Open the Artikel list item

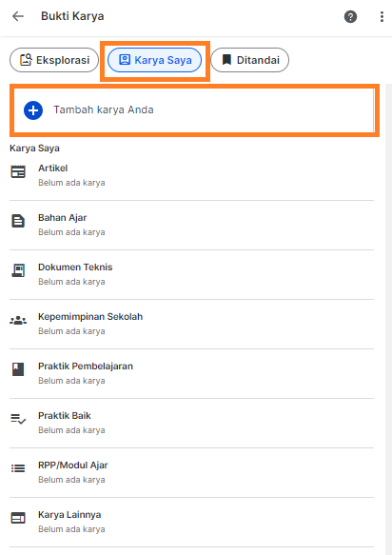[192, 175]
